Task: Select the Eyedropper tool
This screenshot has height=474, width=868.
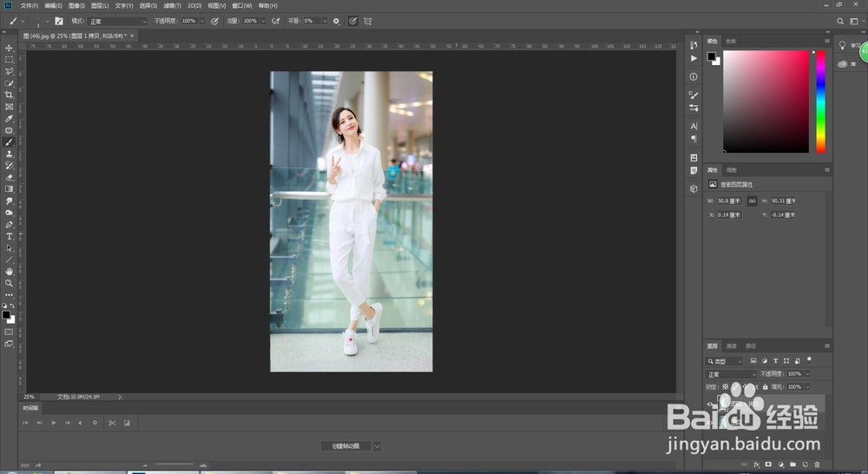Action: [10, 119]
